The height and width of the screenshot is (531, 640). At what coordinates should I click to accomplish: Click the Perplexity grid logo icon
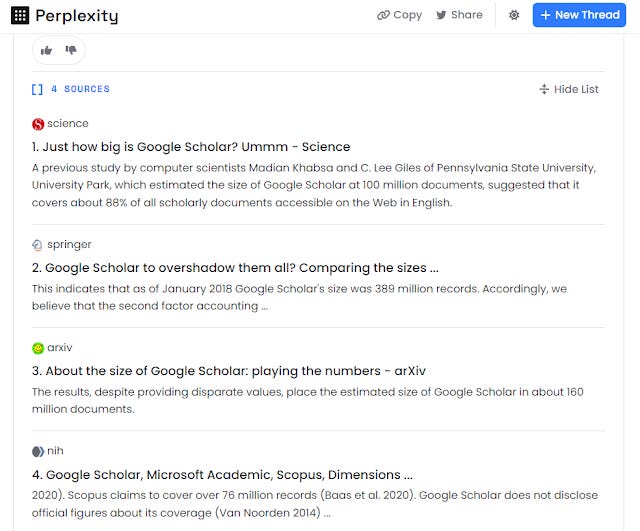click(x=19, y=15)
